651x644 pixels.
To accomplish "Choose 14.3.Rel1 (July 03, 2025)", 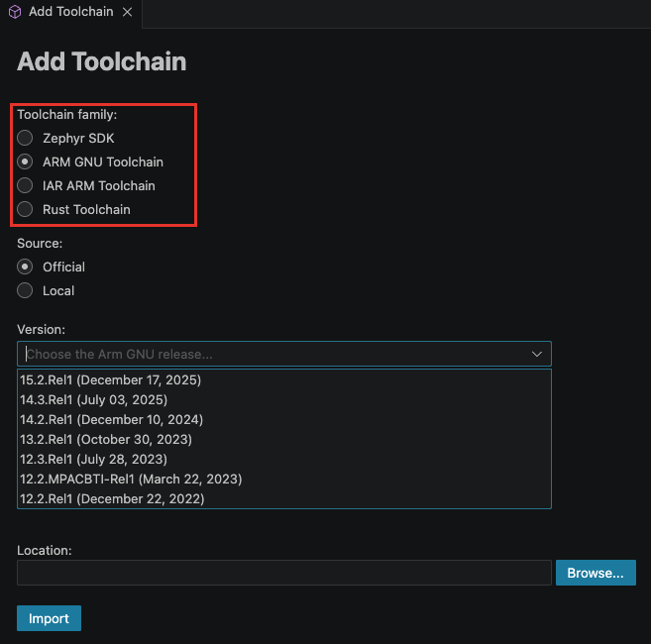I will tap(284, 400).
